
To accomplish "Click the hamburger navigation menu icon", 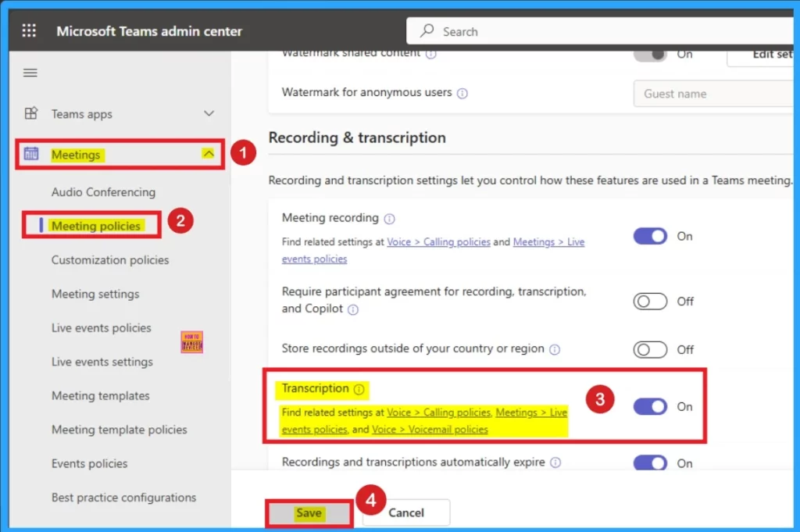I will [30, 73].
